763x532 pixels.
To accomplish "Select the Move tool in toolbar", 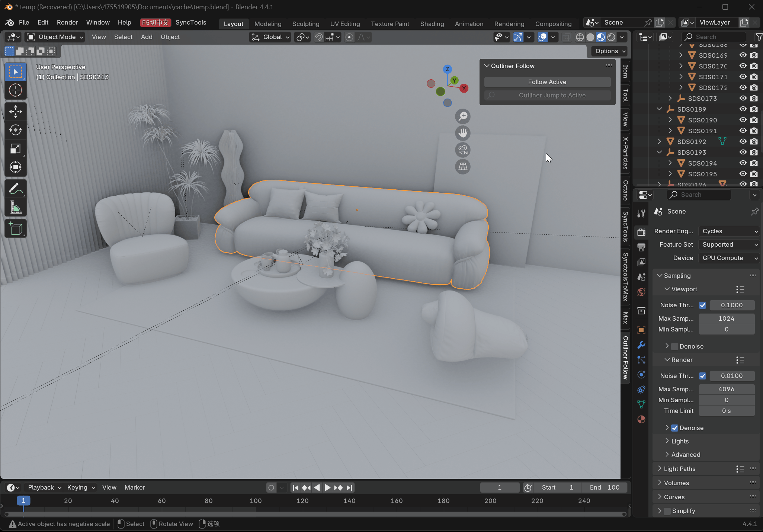I will [x=15, y=111].
